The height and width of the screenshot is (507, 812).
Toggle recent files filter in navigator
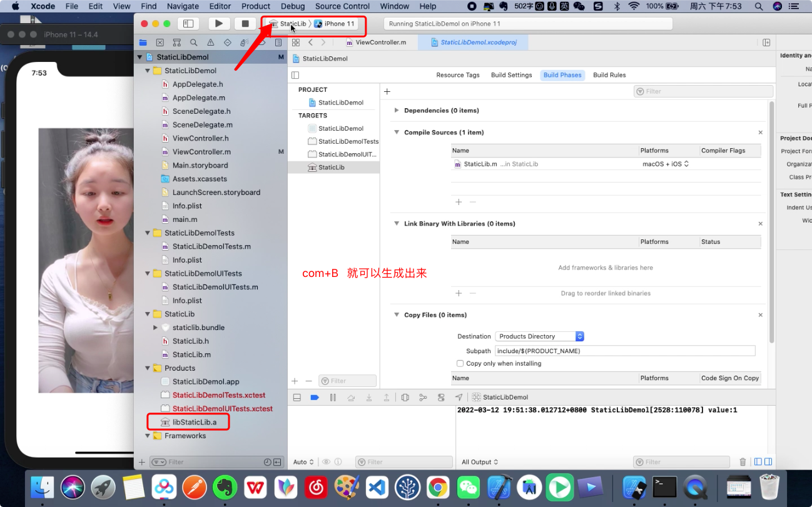268,462
